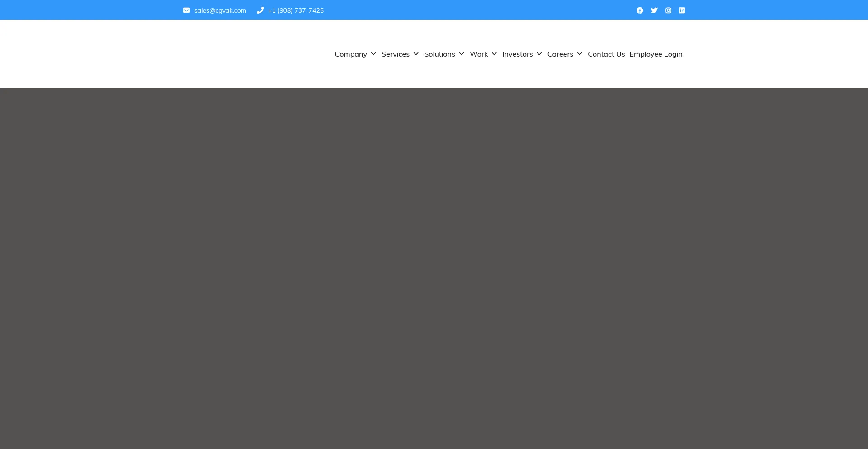This screenshot has height=449, width=868.
Task: Select the Solutions menu label
Action: point(439,54)
